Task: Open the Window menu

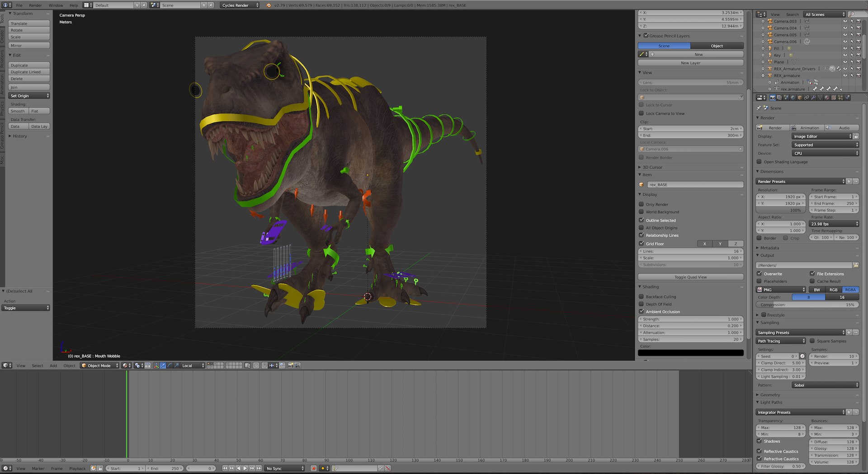Action: click(56, 5)
